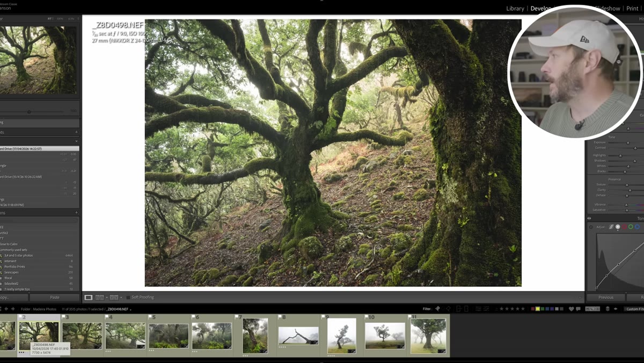The height and width of the screenshot is (363, 644).
Task: Filter by green color label
Action: pos(543,309)
